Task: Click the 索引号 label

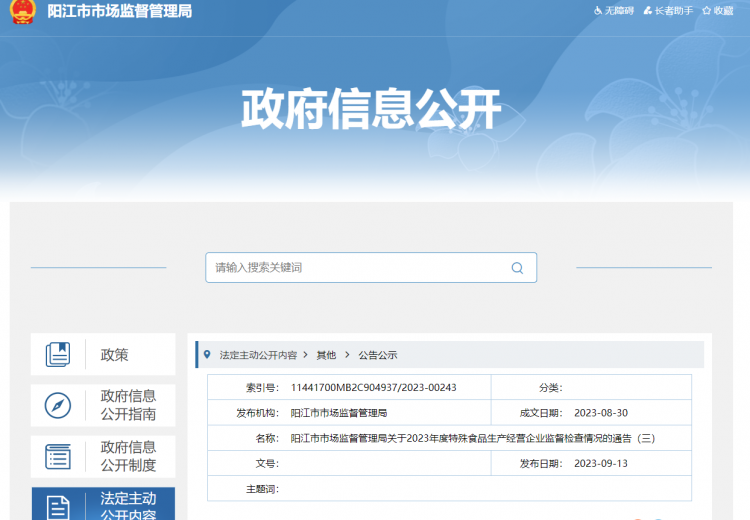Action: [x=262, y=387]
